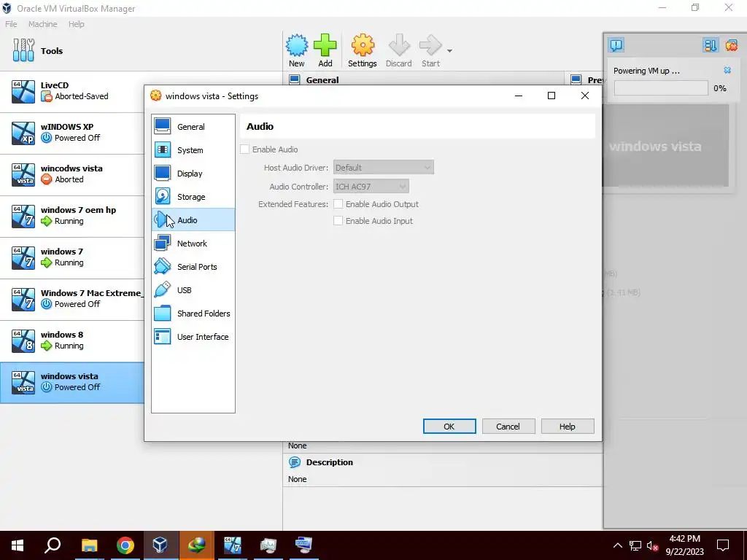
Task: Click the Help button in settings dialog
Action: (x=568, y=427)
